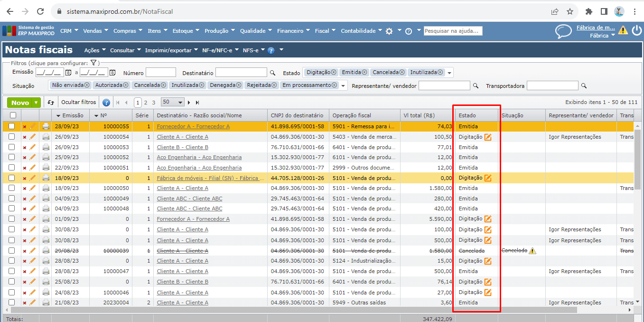Click search icon next to Destinatário field

pyautogui.click(x=272, y=73)
